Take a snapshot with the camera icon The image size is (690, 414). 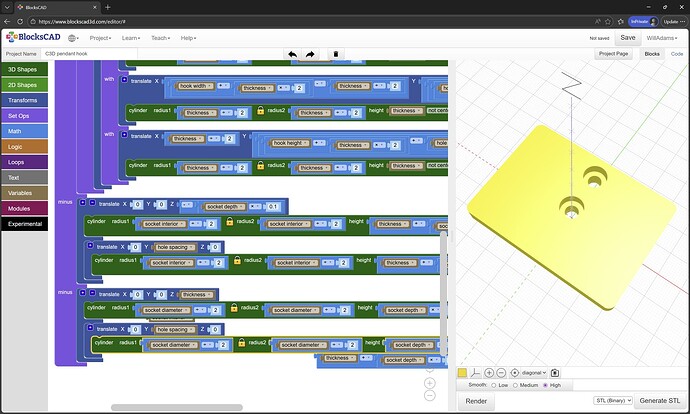click(x=555, y=372)
